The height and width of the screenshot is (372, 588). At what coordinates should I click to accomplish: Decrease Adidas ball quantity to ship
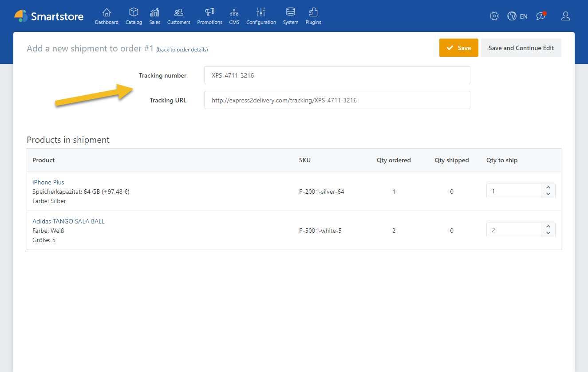pyautogui.click(x=548, y=233)
